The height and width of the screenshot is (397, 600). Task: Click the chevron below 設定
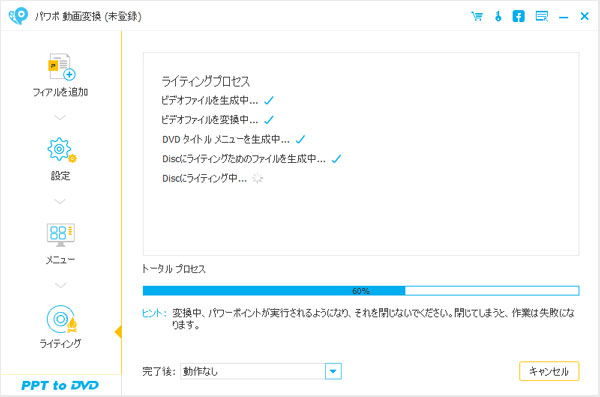pyautogui.click(x=60, y=201)
